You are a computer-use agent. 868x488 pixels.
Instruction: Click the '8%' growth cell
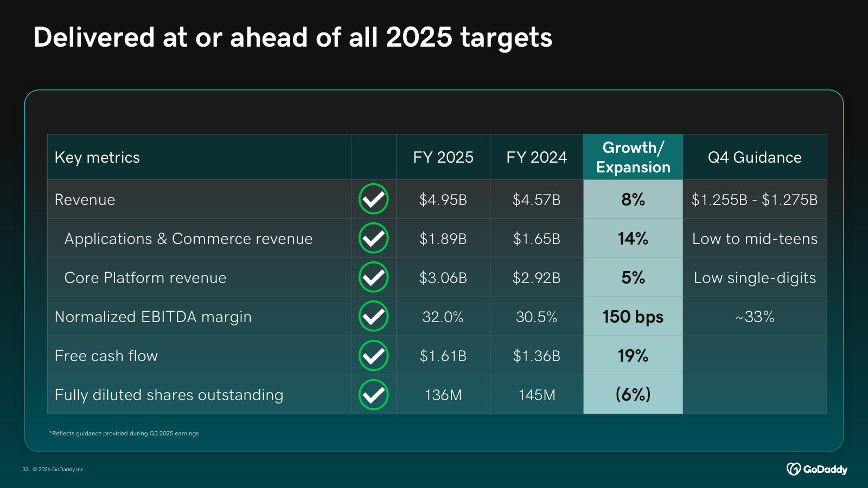633,200
